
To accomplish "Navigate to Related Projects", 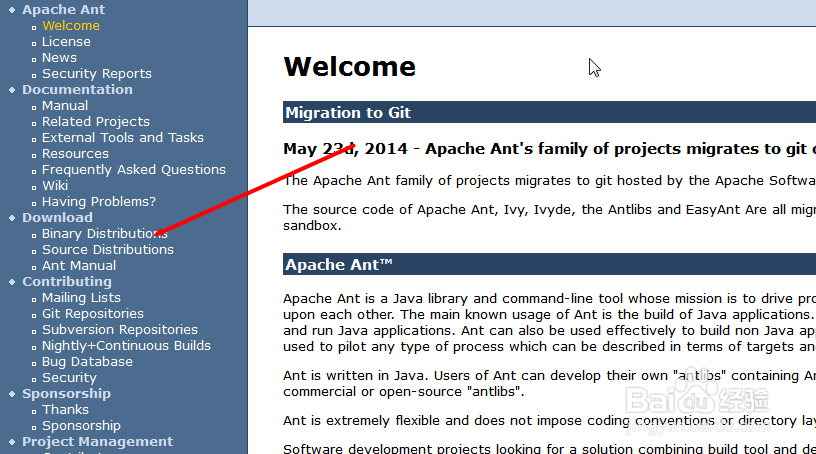I will click(96, 122).
